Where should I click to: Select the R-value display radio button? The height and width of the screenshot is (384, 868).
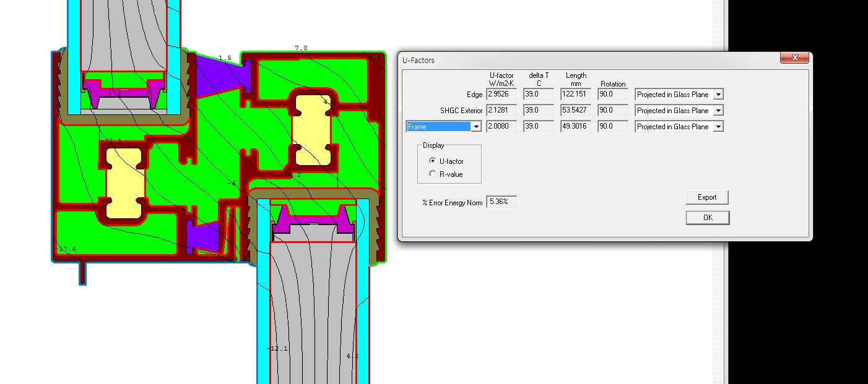pyautogui.click(x=432, y=174)
